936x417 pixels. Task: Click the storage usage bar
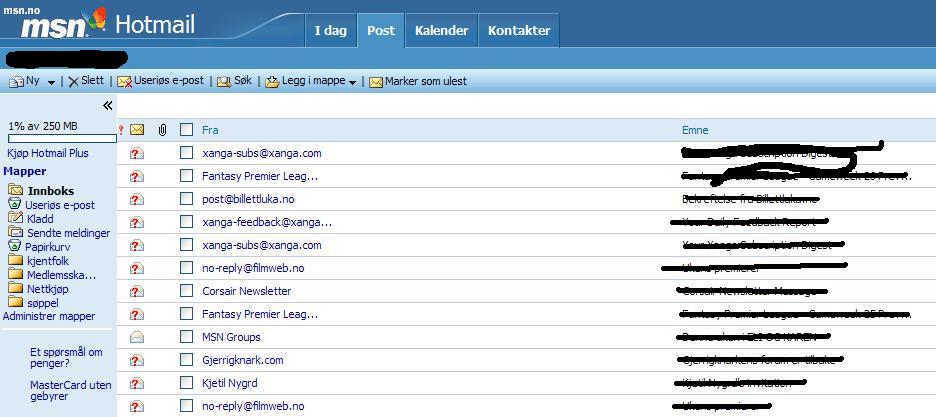(x=62, y=138)
